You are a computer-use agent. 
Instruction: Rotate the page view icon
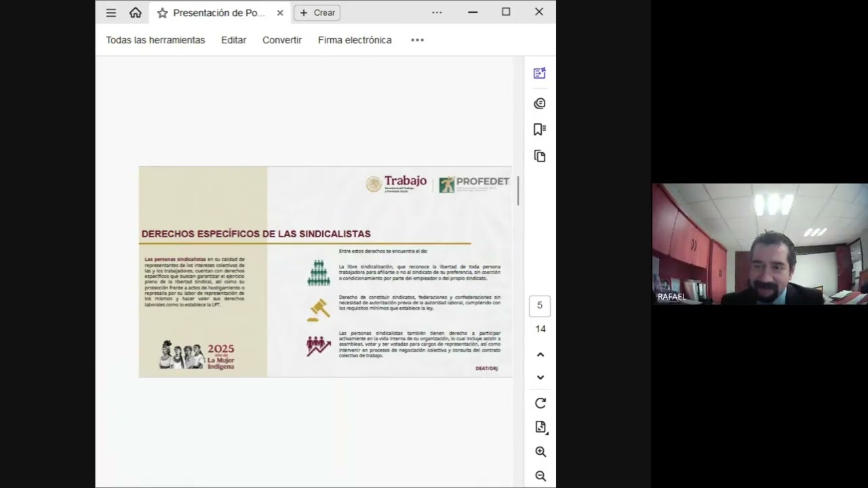540,403
